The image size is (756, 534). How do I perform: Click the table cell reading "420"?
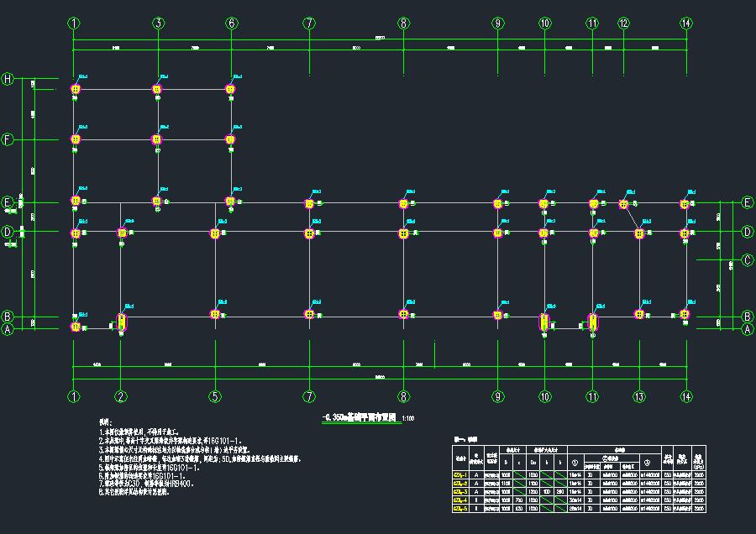point(519,509)
